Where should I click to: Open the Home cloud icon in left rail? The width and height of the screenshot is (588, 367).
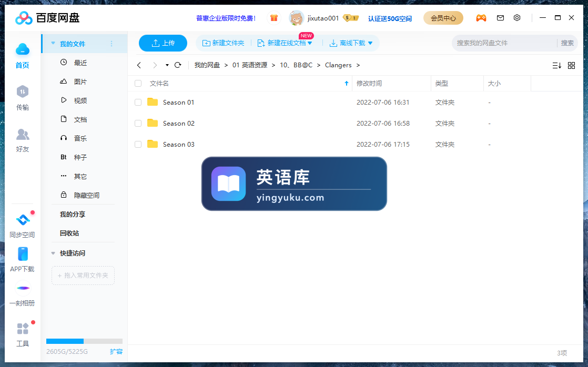click(x=23, y=49)
